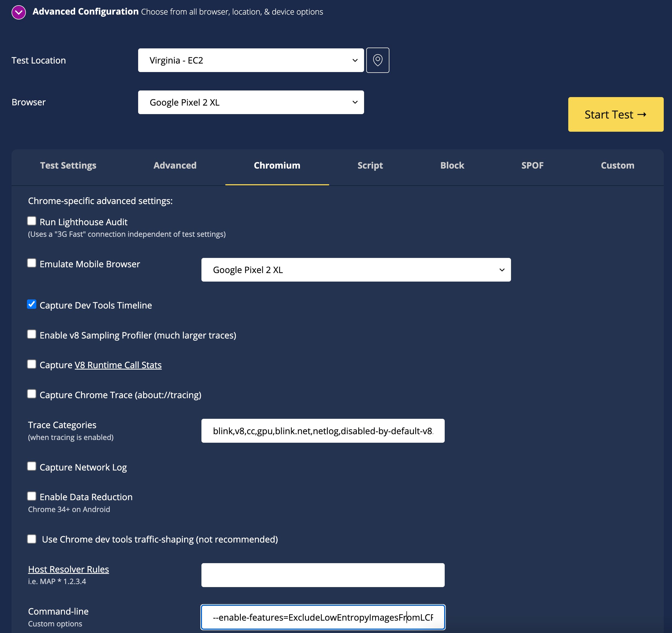Click the map location pin icon
Image resolution: width=672 pixels, height=633 pixels.
pyautogui.click(x=378, y=60)
